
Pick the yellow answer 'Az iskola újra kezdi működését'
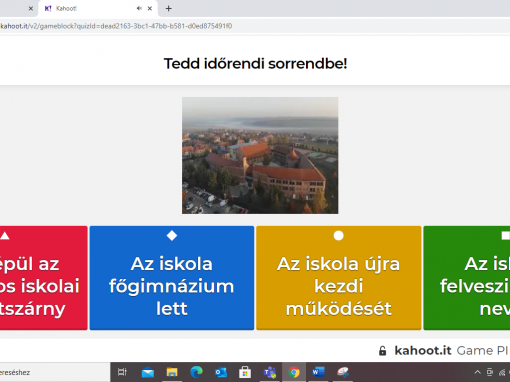click(x=339, y=278)
